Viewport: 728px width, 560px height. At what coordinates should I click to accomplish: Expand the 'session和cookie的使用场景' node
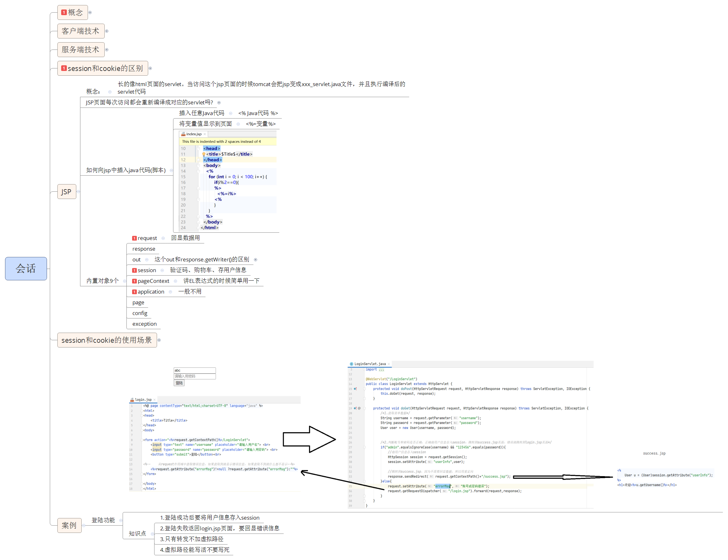[159, 340]
